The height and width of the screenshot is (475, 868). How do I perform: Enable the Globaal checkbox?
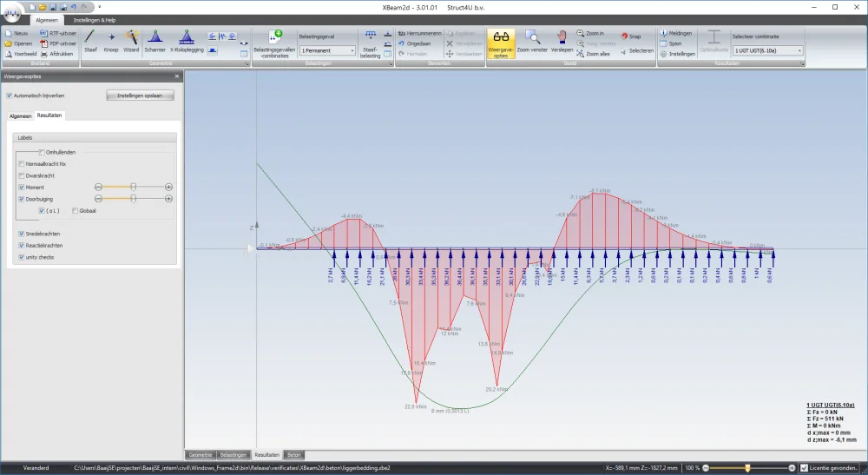pos(75,211)
